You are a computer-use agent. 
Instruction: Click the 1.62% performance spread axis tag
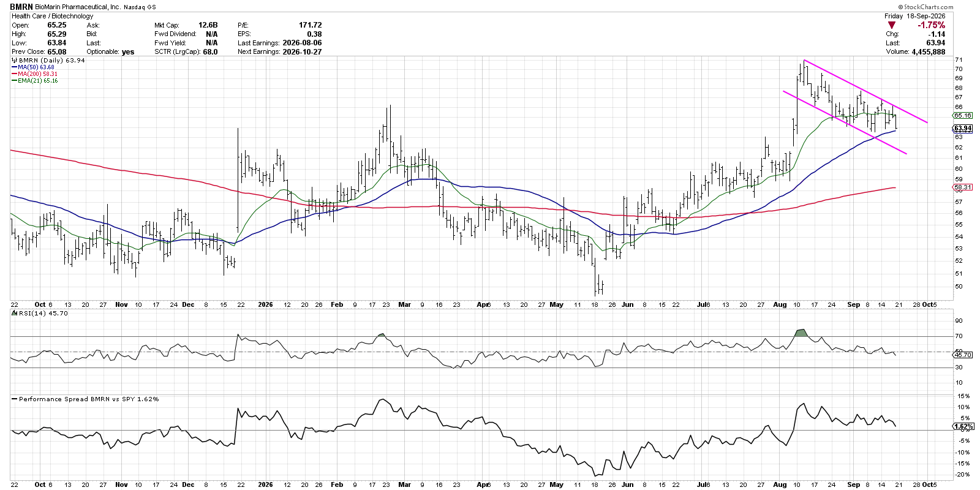963,426
